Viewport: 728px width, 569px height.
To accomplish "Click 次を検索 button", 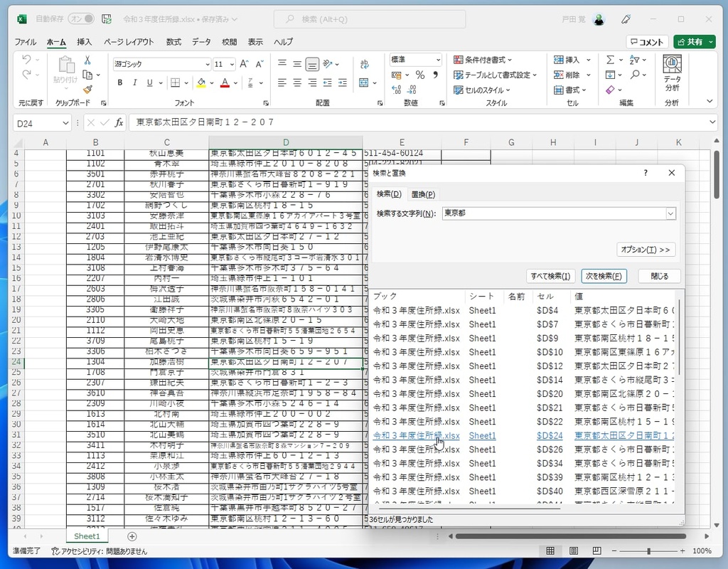I will click(604, 276).
